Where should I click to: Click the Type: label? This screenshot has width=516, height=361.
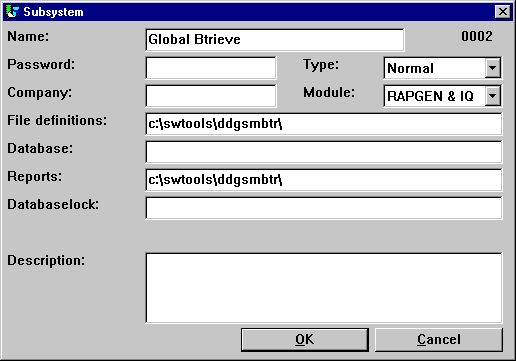(321, 64)
